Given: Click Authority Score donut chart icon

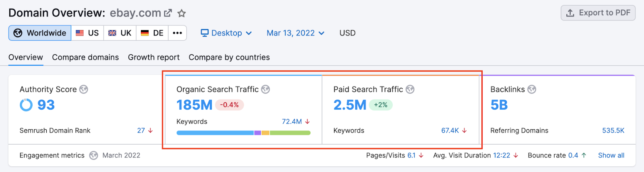Looking at the screenshot, I should 26,105.
